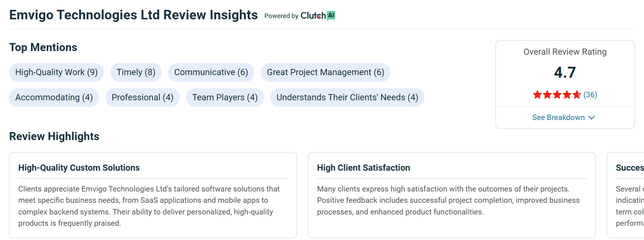Click the 4.7 overall rating number
This screenshot has width=644, height=240.
565,72
